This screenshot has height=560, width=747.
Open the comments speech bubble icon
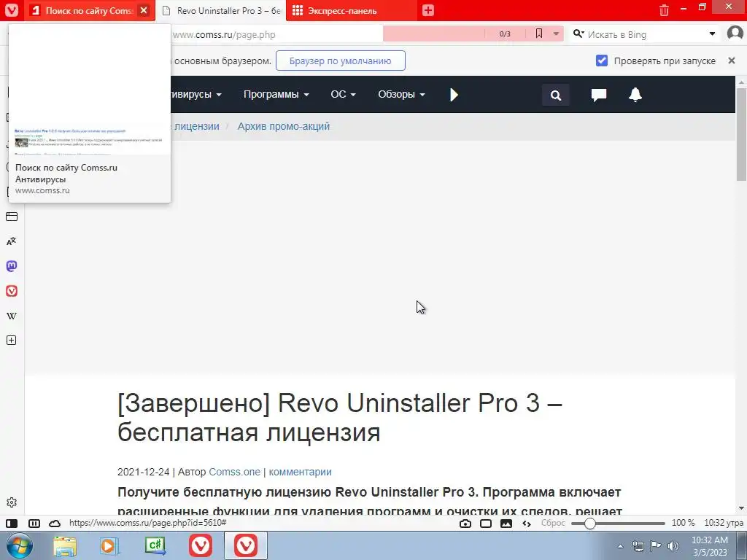599,95
